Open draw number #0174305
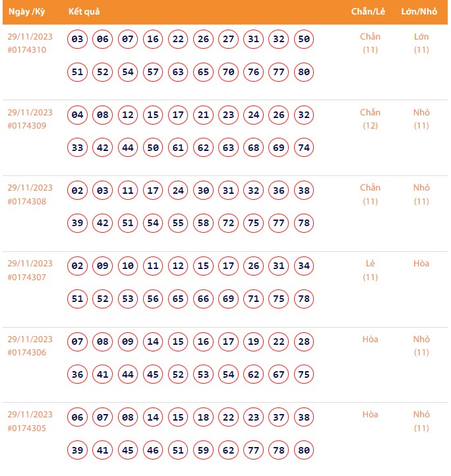Screen dimensions: 451x476 [27, 429]
